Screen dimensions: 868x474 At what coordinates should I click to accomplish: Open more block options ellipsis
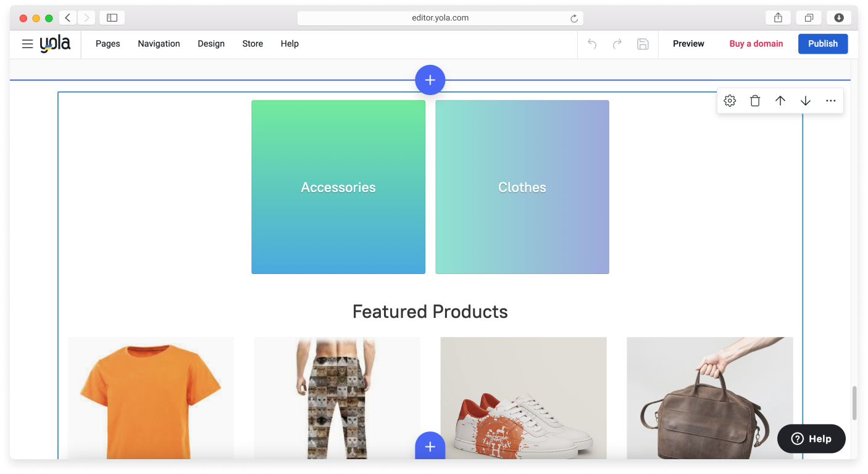(831, 101)
